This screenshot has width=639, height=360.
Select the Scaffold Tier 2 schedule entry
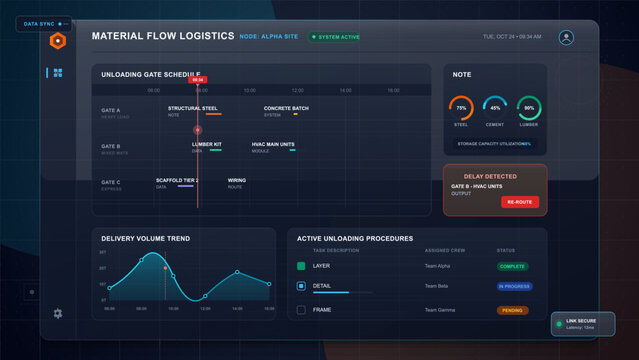coord(177,183)
